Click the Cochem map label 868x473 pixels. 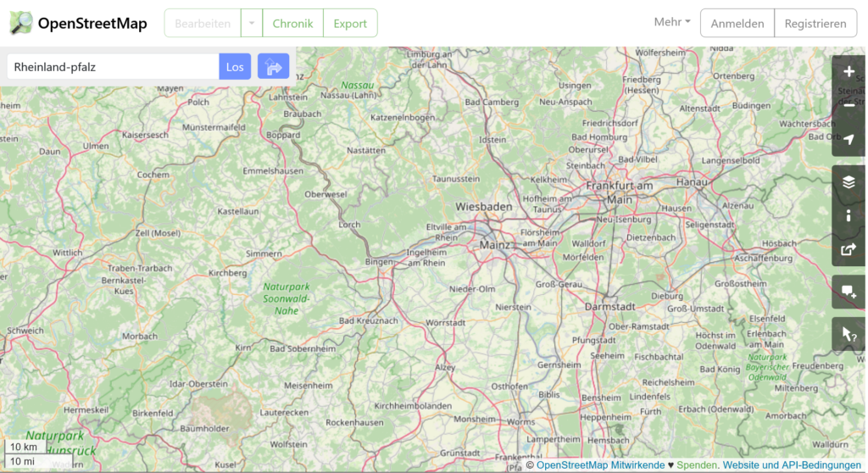tap(153, 175)
